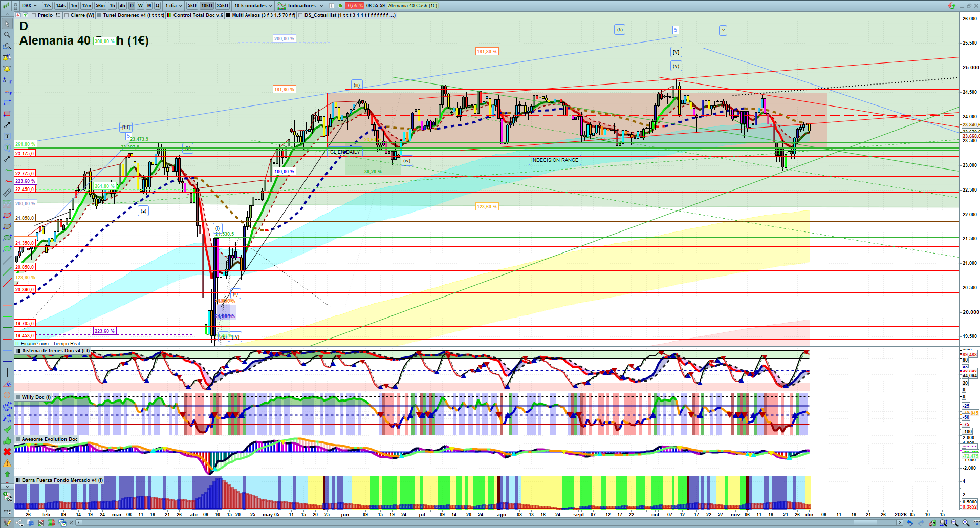Click the candlestick chart style icon
Viewport: 980px width, 528px height.
7,6
